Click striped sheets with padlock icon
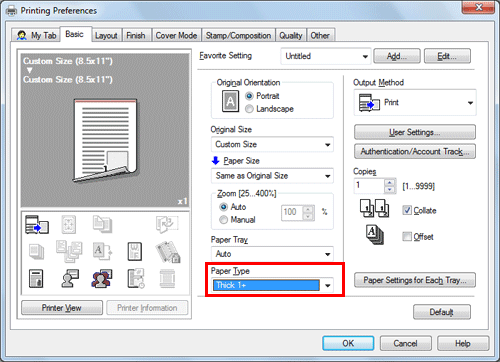Image resolution: width=500 pixels, height=362 pixels. (168, 252)
